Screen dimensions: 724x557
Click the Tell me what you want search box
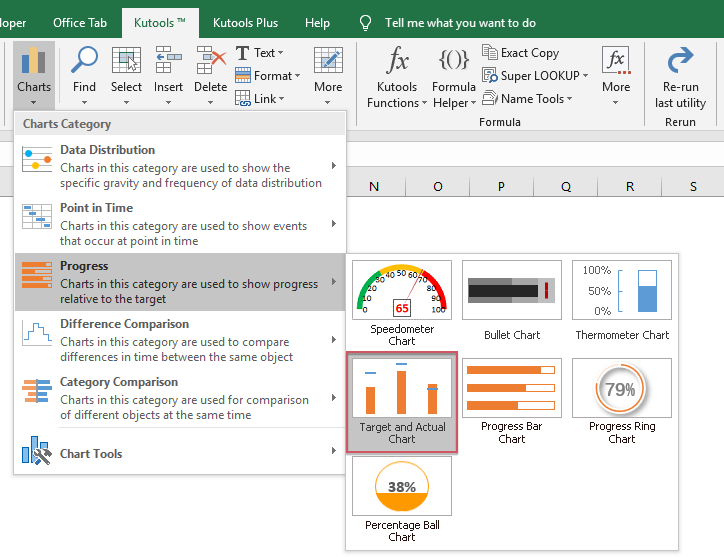[460, 23]
